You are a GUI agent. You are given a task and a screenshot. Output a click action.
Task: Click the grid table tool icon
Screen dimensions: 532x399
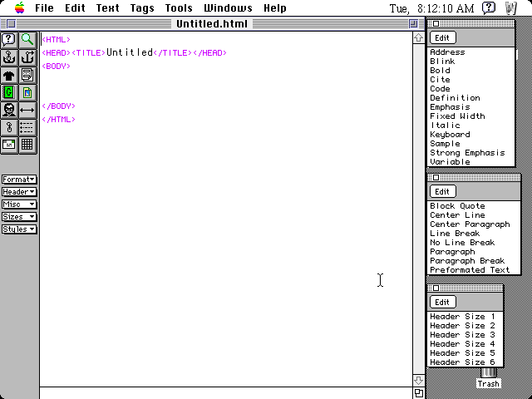tap(27, 145)
